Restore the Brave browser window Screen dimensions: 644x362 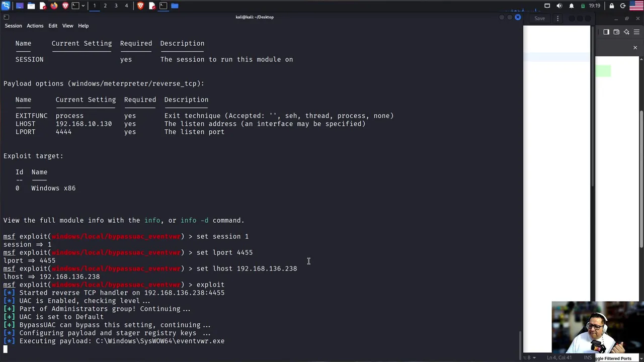[x=626, y=19]
